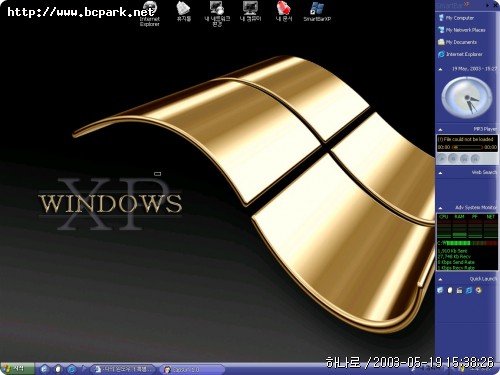The image size is (500, 375).
Task: Collapse the Adv System Monitor panel
Action: tap(440, 208)
